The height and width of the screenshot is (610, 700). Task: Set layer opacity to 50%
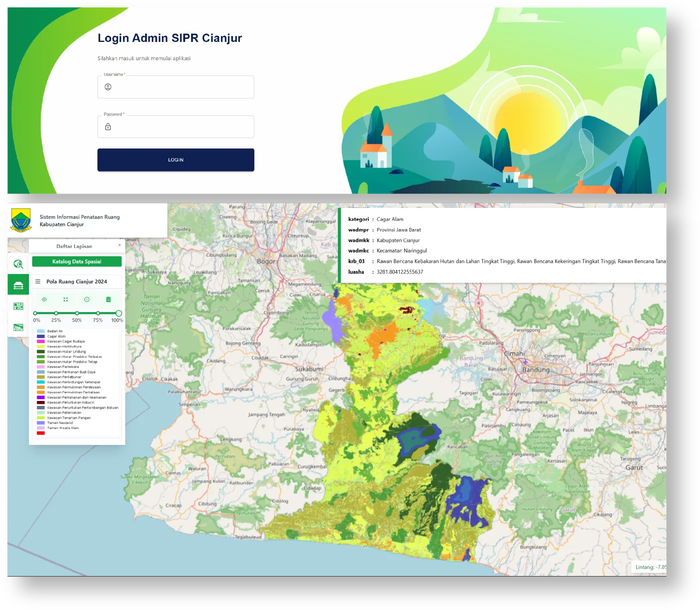click(77, 313)
